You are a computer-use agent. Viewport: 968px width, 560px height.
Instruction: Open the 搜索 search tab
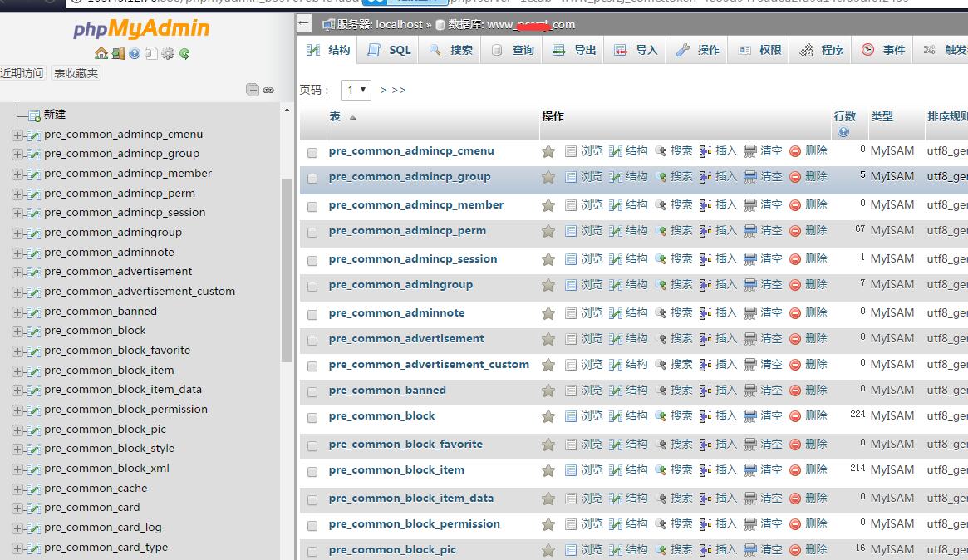point(450,50)
